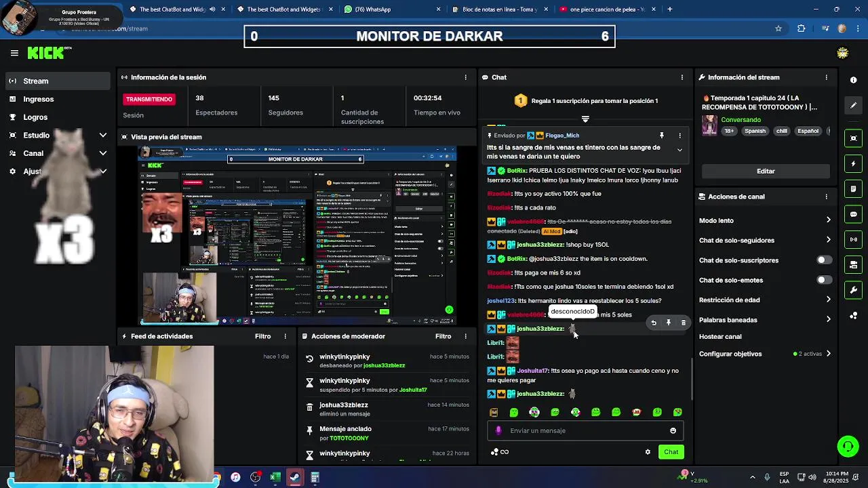
Task: Open Steam from the taskbar
Action: [x=295, y=477]
